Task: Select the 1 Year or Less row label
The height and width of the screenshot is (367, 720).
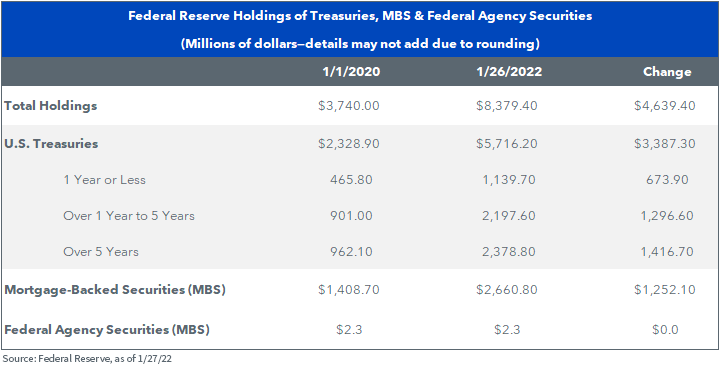Action: [x=104, y=180]
